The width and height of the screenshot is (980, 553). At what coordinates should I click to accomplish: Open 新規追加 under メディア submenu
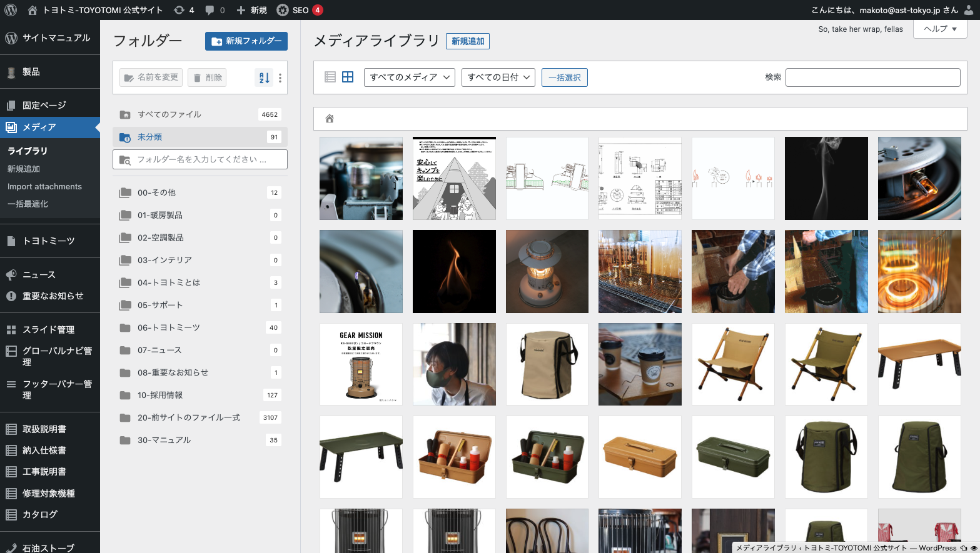point(24,169)
